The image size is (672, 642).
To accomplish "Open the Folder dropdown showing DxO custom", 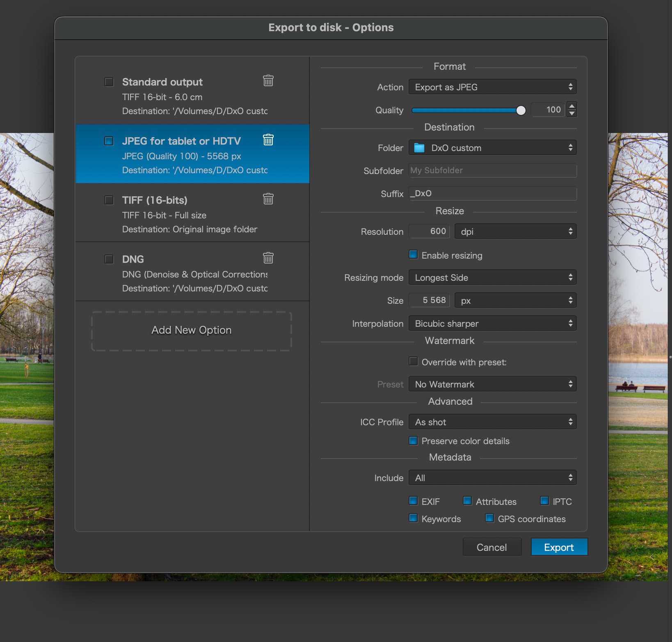I will 492,148.
